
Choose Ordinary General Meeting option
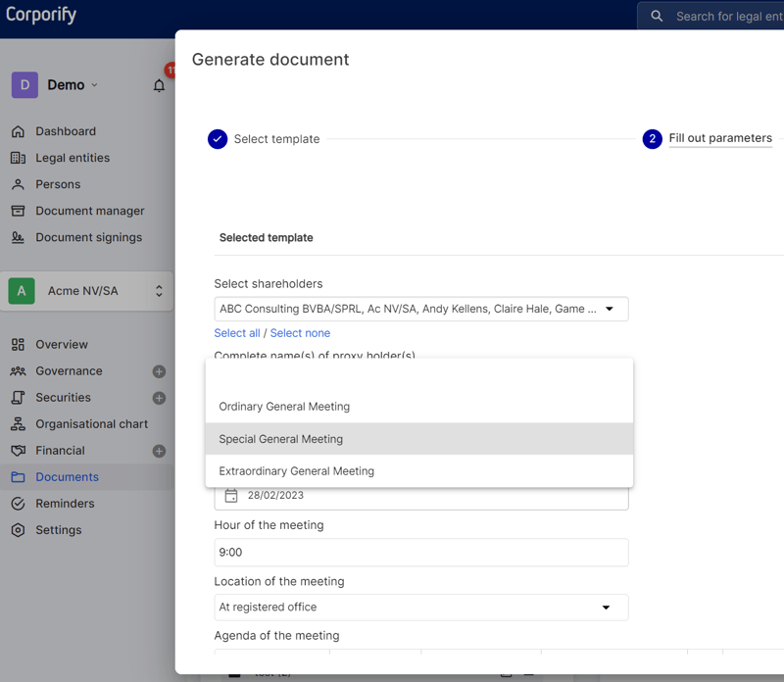click(419, 407)
